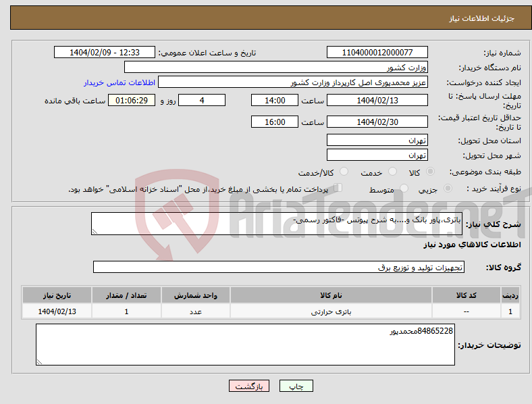This screenshot has width=532, height=404.
Task: Toggle the Islamic treasury payment checkbox
Action: tap(338, 188)
